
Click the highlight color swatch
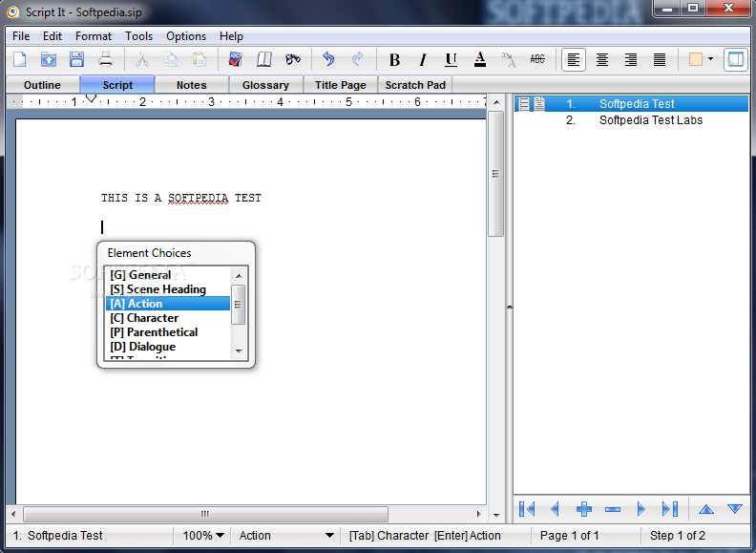point(695,59)
